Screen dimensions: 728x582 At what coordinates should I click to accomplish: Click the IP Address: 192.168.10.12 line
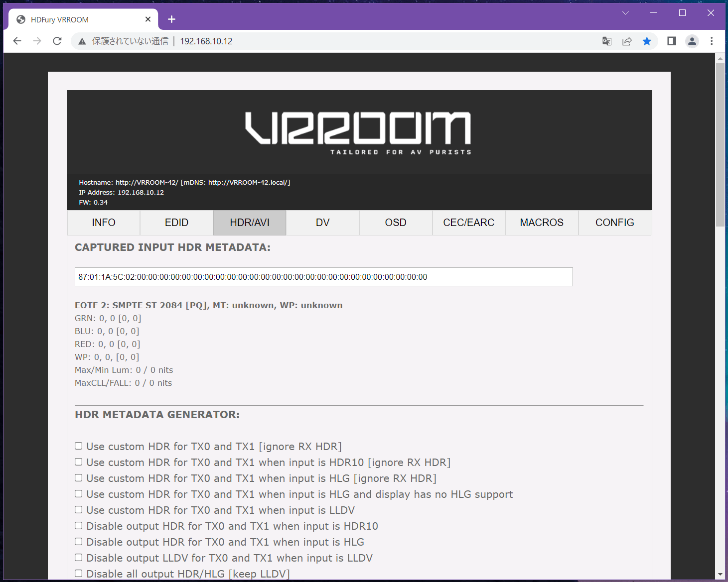point(121,192)
